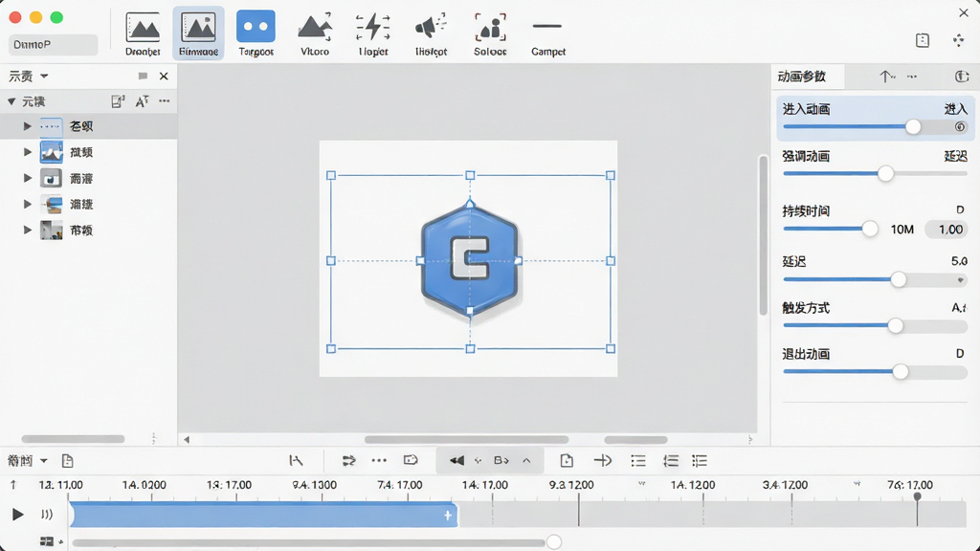The width and height of the screenshot is (980, 551).
Task: Click the swap arrows icon in timeline toolbar
Action: (348, 461)
